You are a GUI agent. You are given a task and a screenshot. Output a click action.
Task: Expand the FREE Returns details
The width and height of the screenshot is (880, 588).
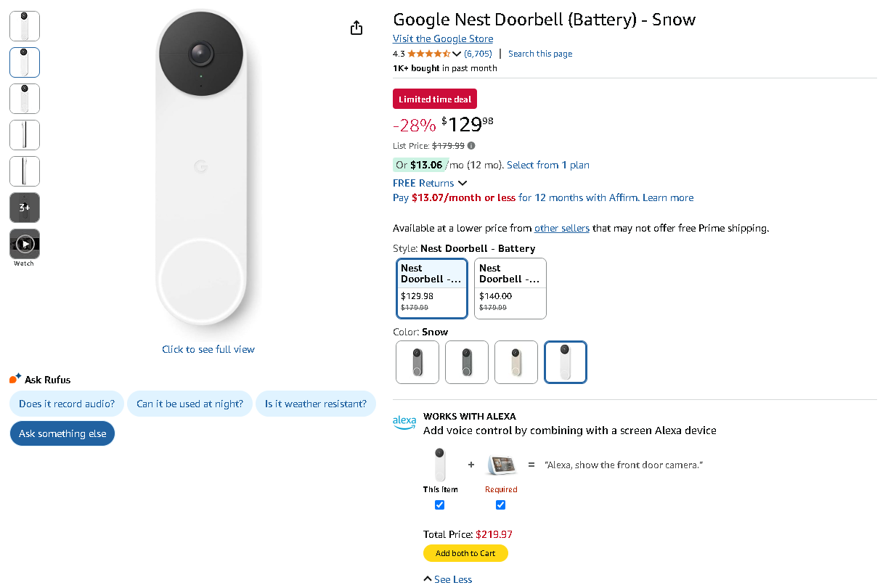coord(430,183)
